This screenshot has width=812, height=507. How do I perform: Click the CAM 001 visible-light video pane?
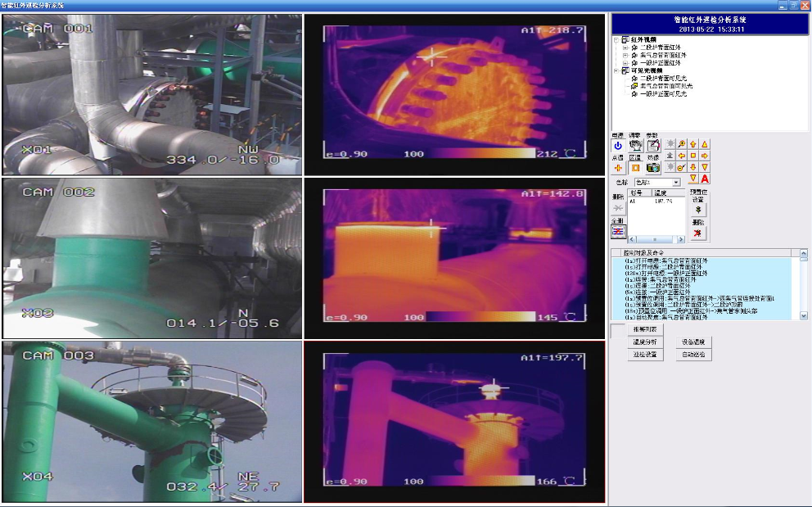(x=152, y=94)
